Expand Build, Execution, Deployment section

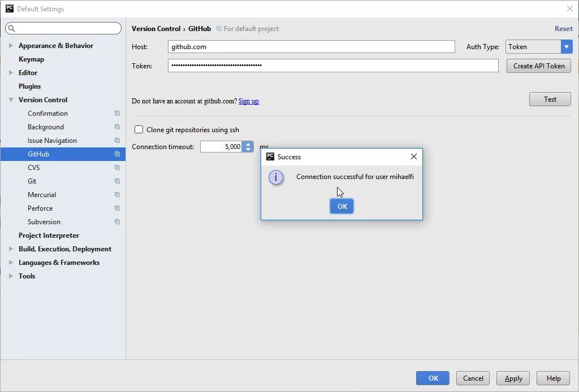[11, 249]
